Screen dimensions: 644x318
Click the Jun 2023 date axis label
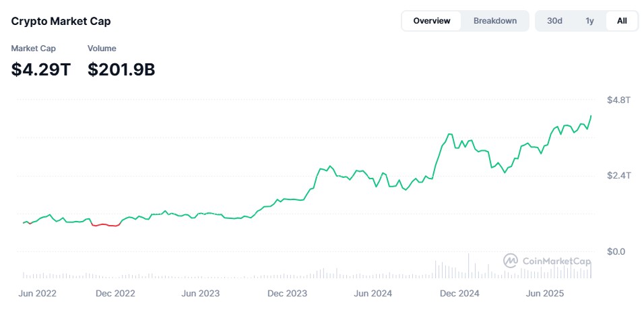[201, 294]
